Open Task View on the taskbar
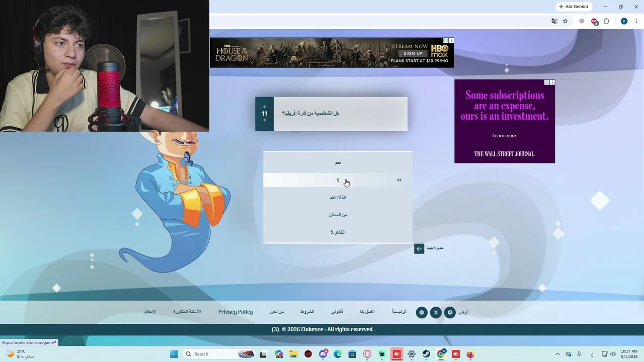644x362 pixels. coord(263,354)
